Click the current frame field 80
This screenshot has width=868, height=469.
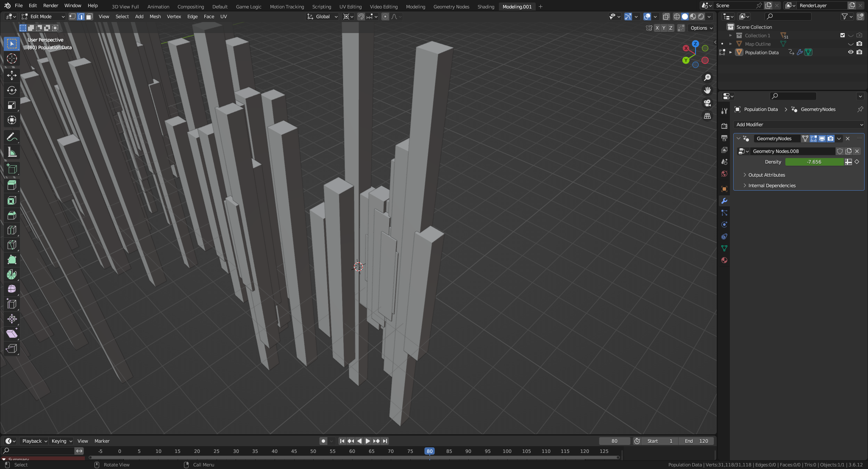(x=614, y=441)
